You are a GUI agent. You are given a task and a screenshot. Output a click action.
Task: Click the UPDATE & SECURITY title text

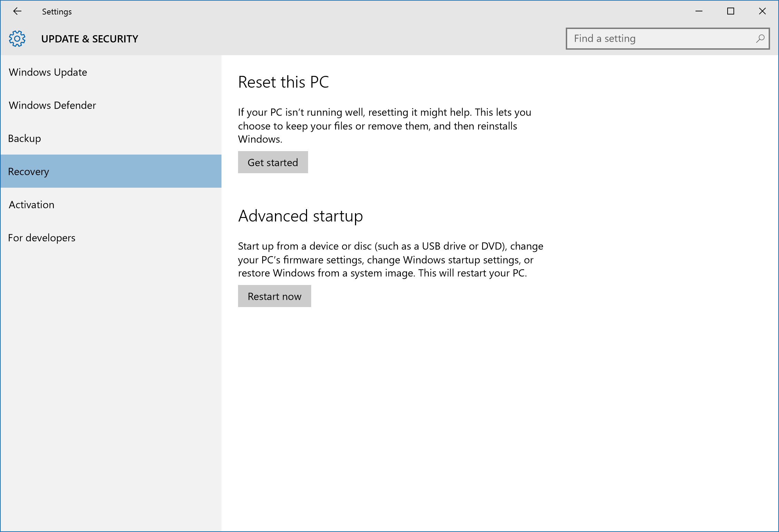pyautogui.click(x=90, y=39)
